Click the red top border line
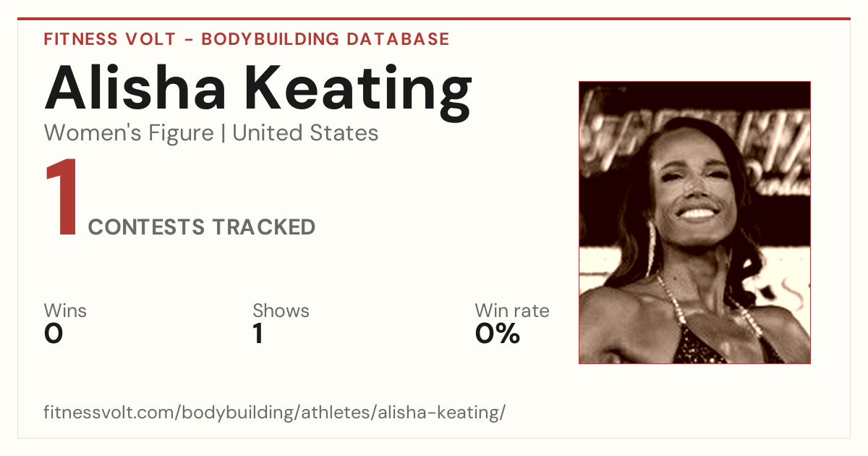Screen dimensions: 868x456 coord(434,19)
